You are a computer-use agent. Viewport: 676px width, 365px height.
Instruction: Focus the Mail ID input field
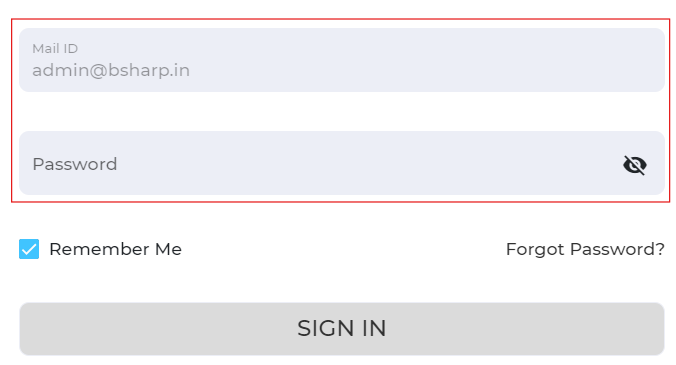click(x=341, y=60)
